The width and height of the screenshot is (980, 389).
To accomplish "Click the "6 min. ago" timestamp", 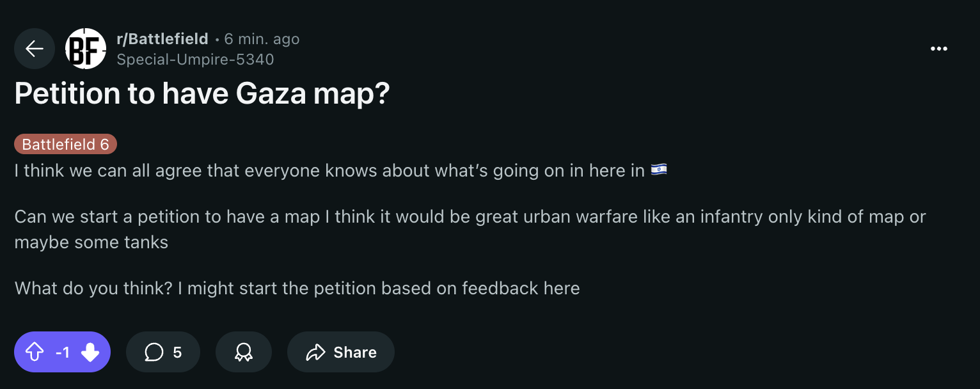I will [x=262, y=39].
